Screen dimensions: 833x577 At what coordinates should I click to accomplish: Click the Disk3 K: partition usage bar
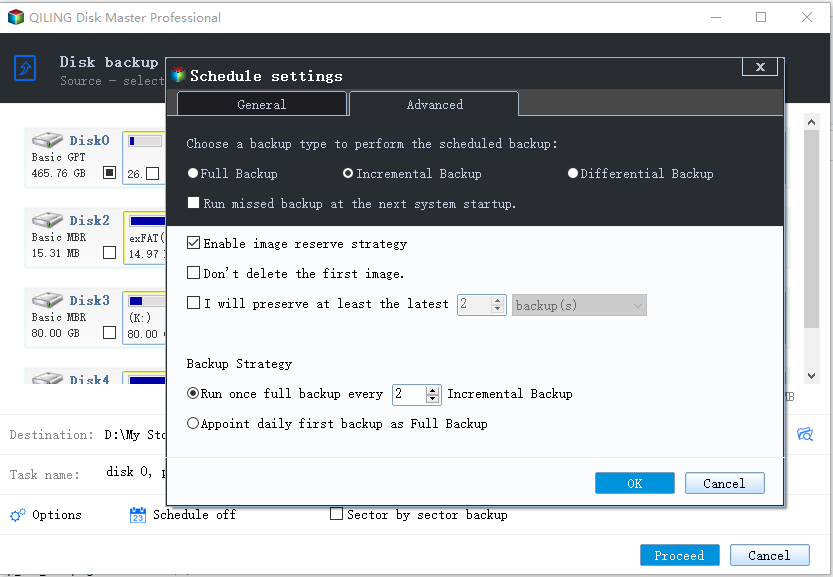coord(147,301)
